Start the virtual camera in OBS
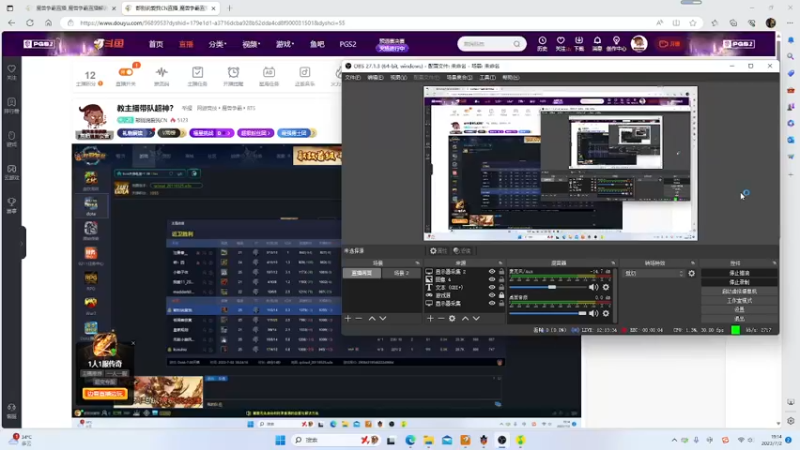Viewport: 800px width, 450px height. (739, 291)
